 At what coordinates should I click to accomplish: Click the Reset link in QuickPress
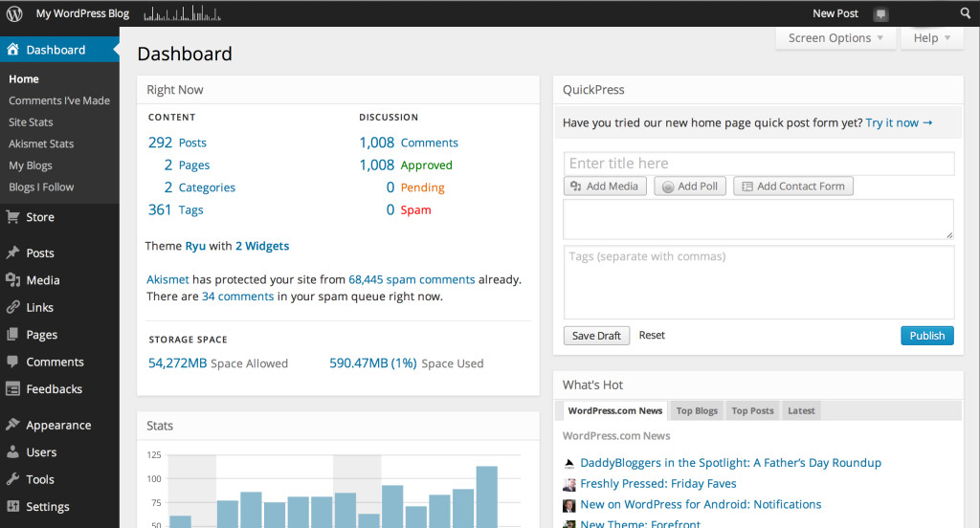tap(652, 335)
